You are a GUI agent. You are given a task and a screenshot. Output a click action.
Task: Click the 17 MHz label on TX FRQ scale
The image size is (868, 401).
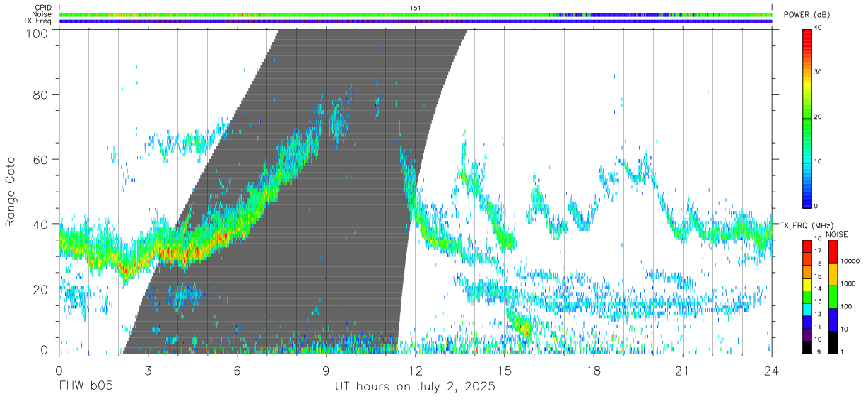[x=818, y=251]
